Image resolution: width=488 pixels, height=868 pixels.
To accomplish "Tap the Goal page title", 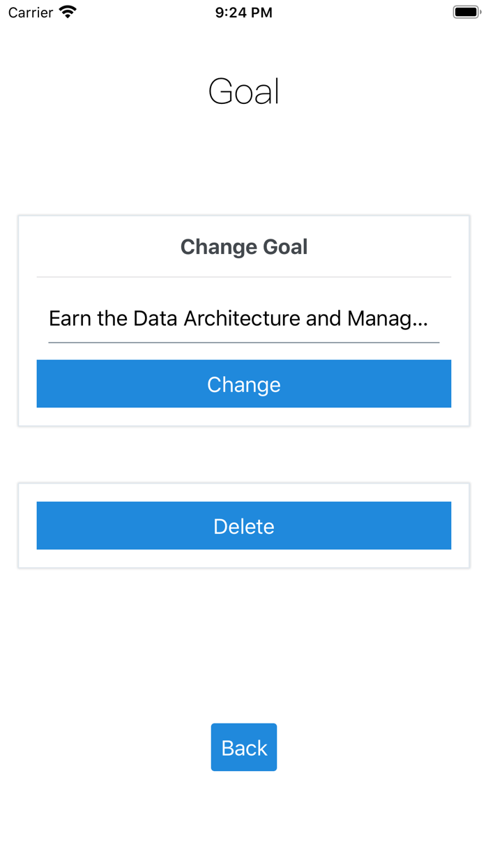I will click(x=244, y=91).
